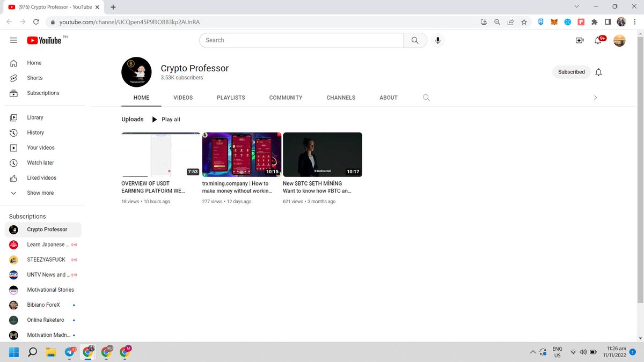Select the HOME channel tab

click(x=142, y=98)
